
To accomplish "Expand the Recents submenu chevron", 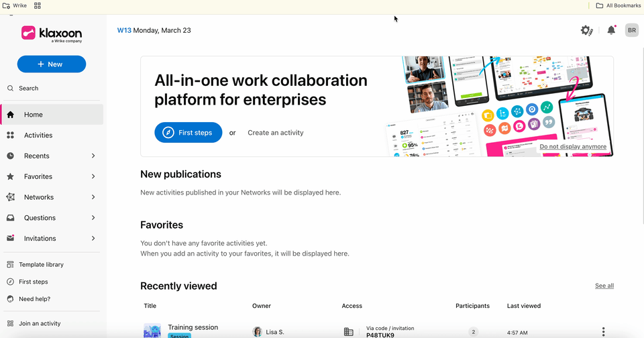I will tap(93, 156).
